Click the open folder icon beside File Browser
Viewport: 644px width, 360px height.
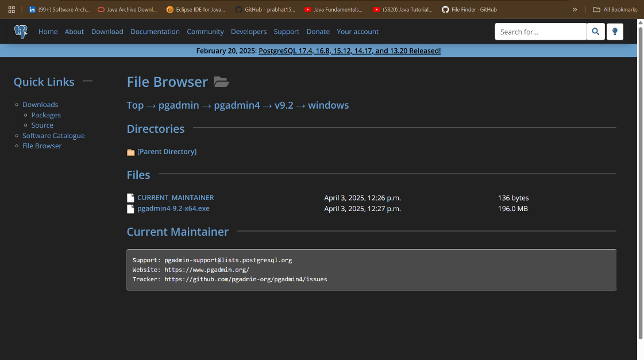tap(221, 82)
